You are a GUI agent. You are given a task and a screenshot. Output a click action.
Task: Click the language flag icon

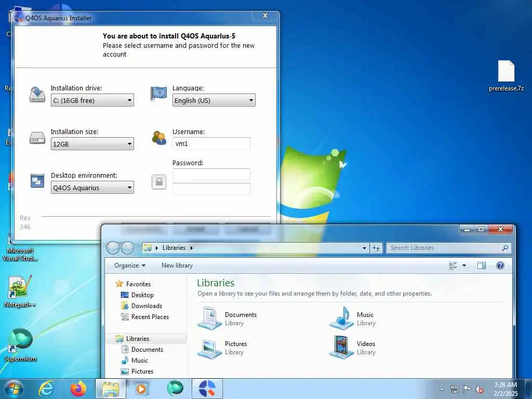[158, 94]
